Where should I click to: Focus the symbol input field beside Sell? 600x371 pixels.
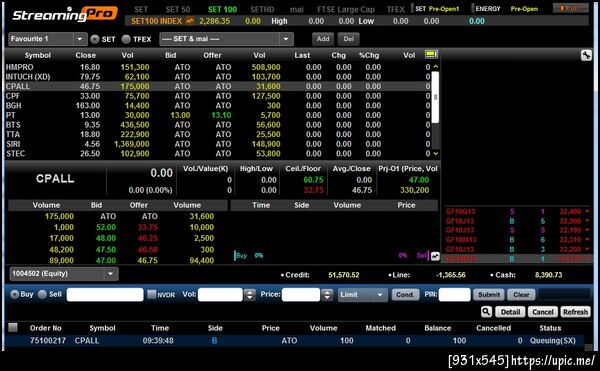tap(105, 295)
